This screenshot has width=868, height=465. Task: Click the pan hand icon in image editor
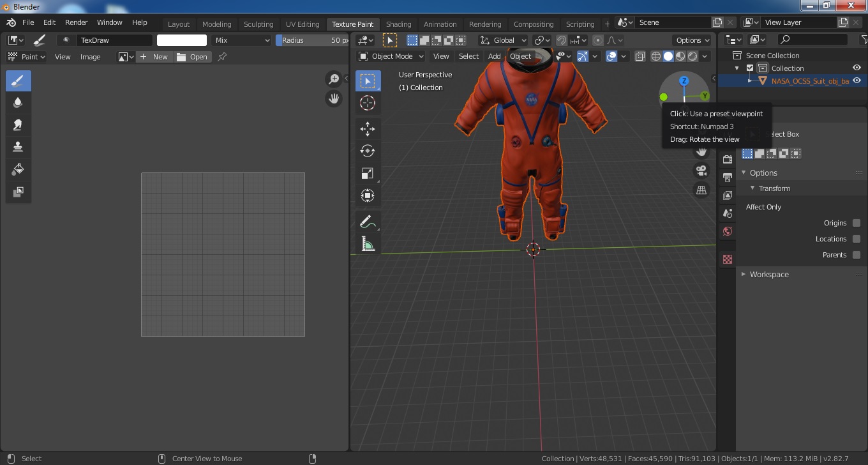[333, 98]
